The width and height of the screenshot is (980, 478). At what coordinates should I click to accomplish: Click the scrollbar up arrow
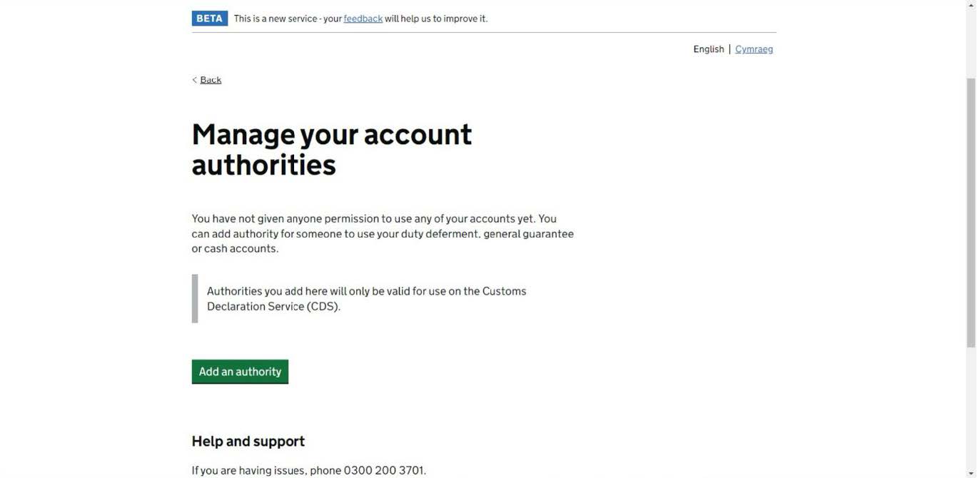point(971,4)
